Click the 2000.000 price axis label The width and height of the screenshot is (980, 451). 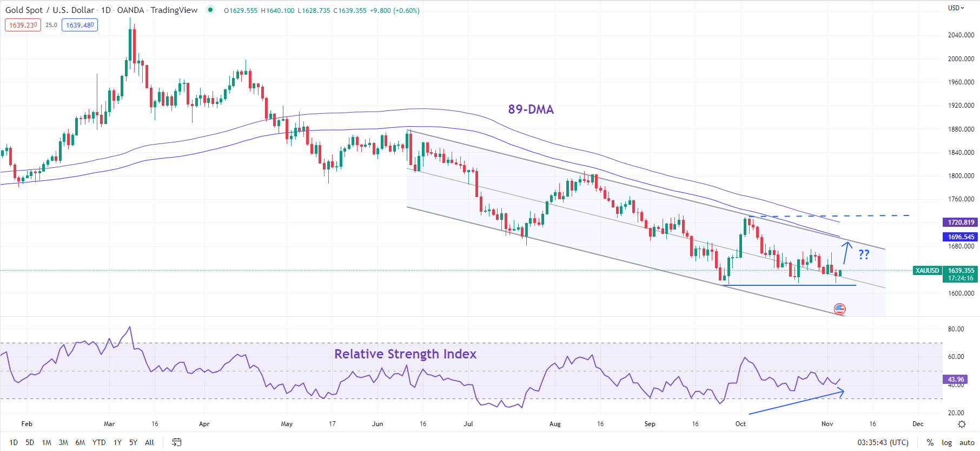point(961,58)
